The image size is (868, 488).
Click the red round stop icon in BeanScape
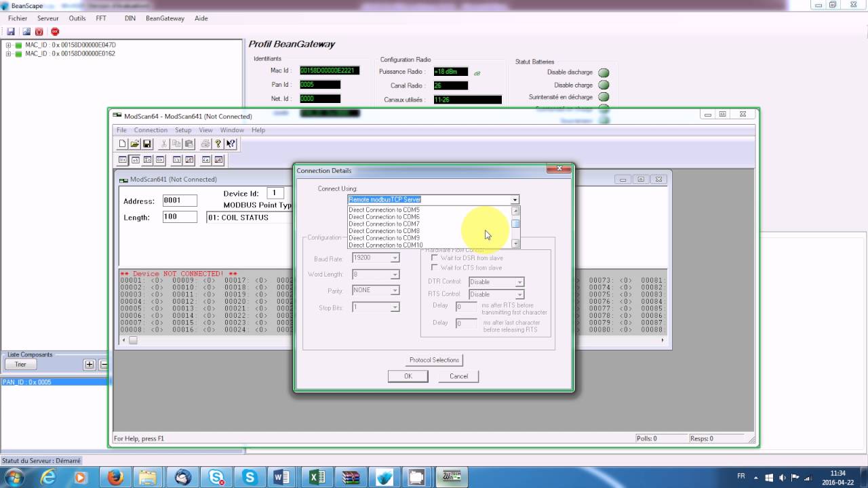click(55, 31)
